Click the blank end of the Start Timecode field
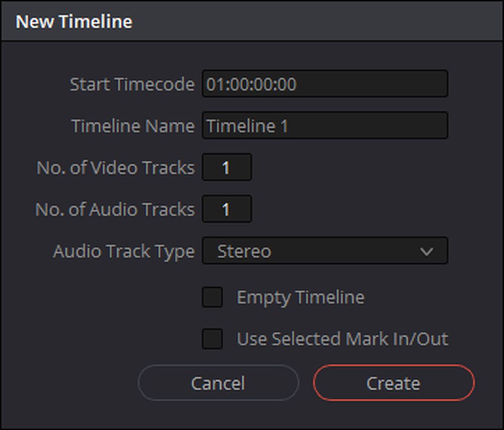 [x=371, y=84]
